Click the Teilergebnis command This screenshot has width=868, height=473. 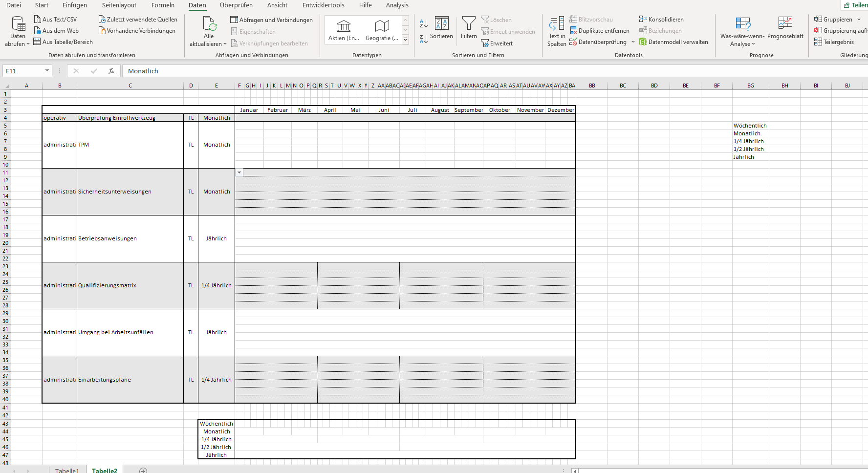834,42
